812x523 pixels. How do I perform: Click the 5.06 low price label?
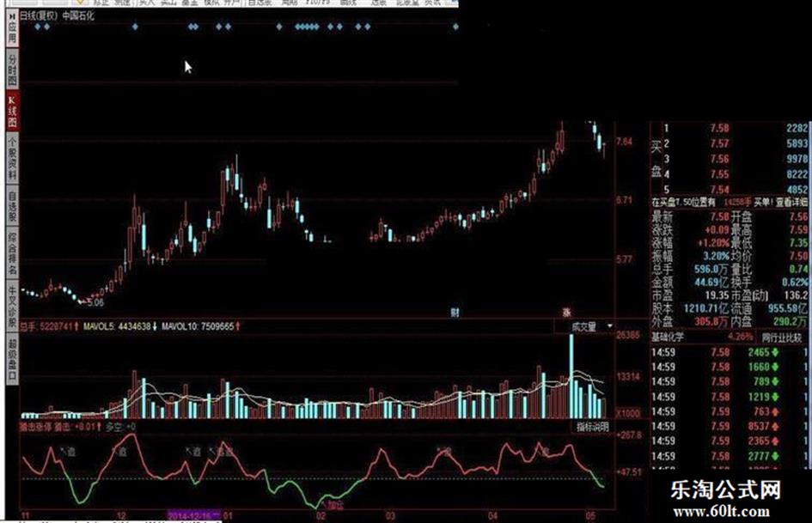point(95,302)
